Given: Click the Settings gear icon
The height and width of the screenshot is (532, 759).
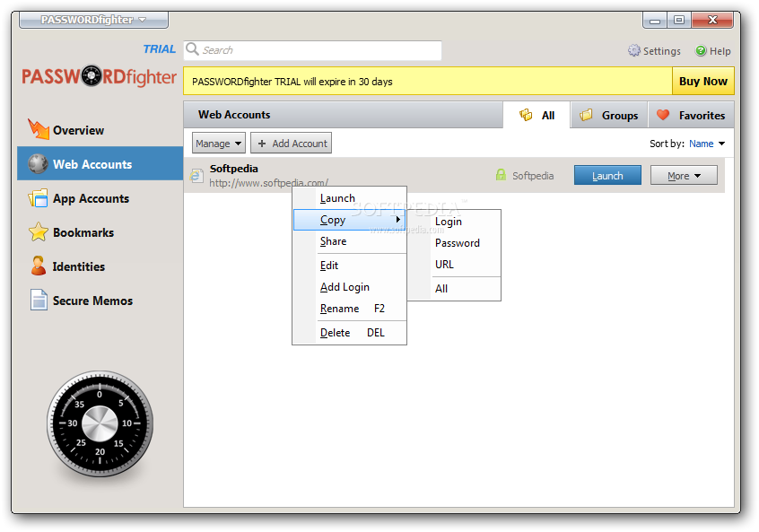Looking at the screenshot, I should (x=633, y=50).
